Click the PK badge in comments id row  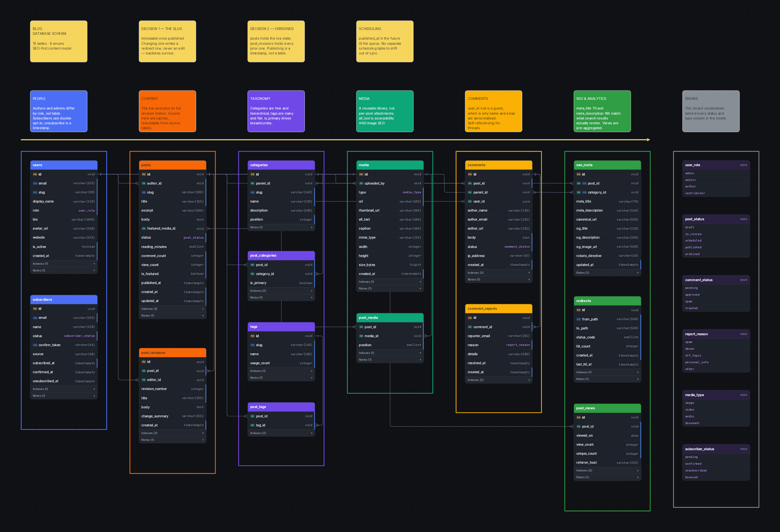coord(470,175)
